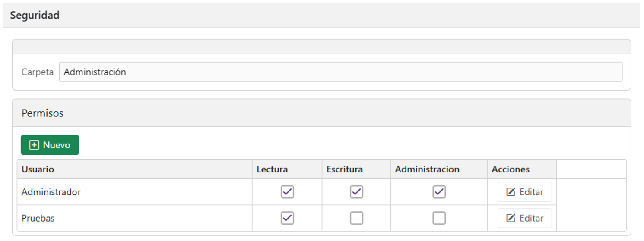The width and height of the screenshot is (644, 241).
Task: Edit the Administrador permissions
Action: click(x=525, y=192)
